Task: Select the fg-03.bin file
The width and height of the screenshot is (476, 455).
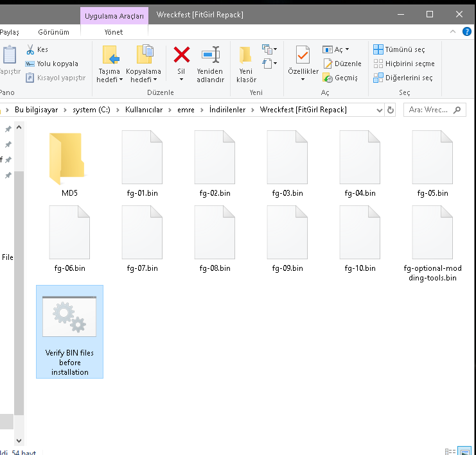Action: point(287,164)
